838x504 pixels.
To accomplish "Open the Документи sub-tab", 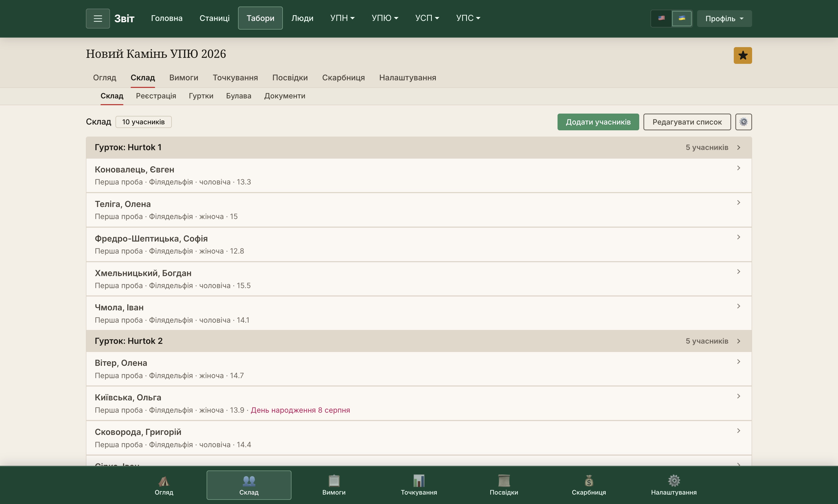I will click(x=284, y=96).
